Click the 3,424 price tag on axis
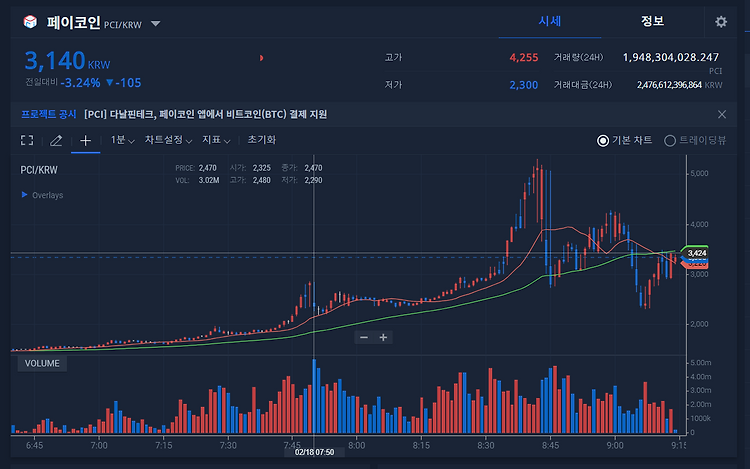The height and width of the screenshot is (469, 750). [x=696, y=253]
